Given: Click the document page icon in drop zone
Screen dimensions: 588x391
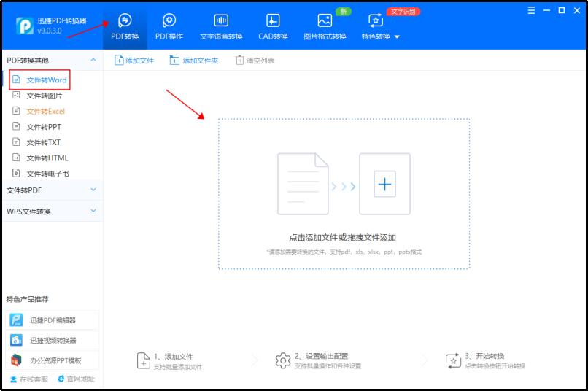Looking at the screenshot, I should [303, 184].
